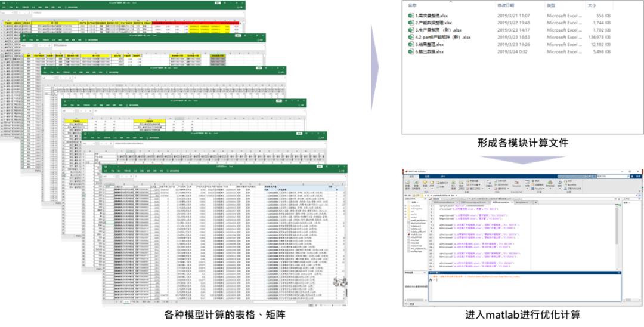Image resolution: width=644 pixels, height=327 pixels.
Task: Open the 6.输出数据.xlsx file
Action: (429, 51)
